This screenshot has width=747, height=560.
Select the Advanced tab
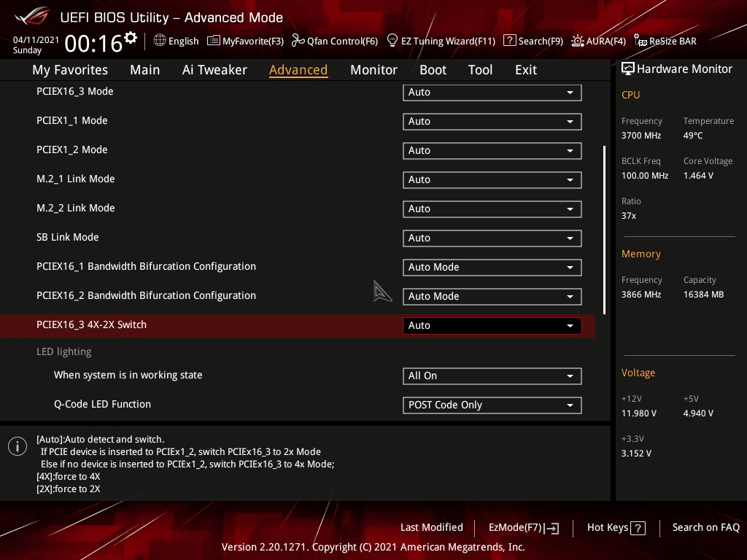[x=298, y=69]
